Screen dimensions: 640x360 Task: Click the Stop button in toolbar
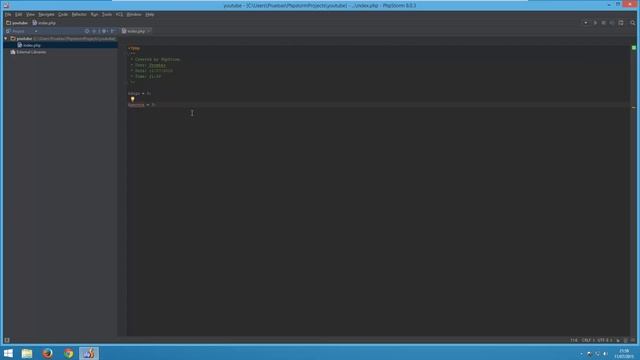pyautogui.click(x=612, y=23)
